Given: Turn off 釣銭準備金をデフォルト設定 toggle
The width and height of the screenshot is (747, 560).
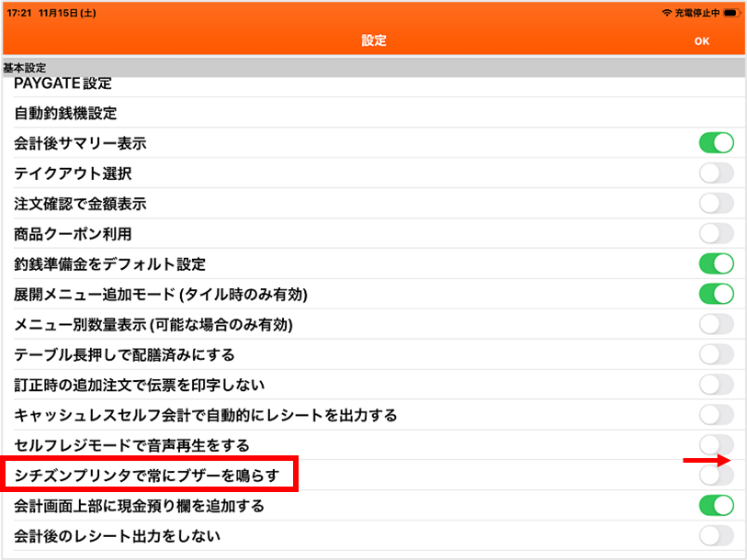Looking at the screenshot, I should pyautogui.click(x=716, y=263).
